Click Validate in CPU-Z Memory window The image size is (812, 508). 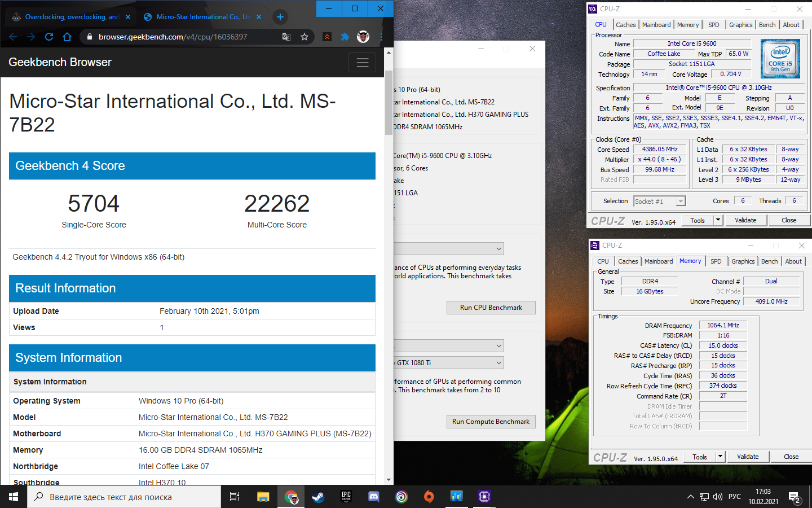pyautogui.click(x=748, y=457)
